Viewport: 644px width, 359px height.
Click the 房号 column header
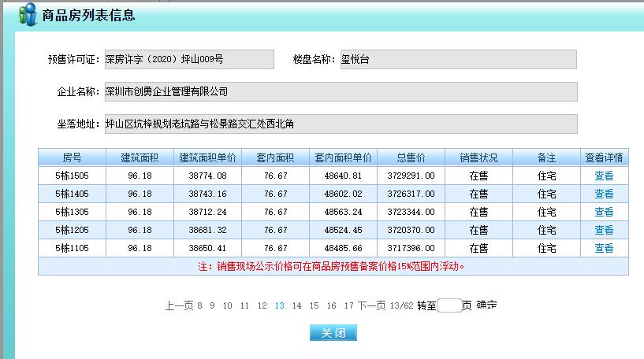72,157
